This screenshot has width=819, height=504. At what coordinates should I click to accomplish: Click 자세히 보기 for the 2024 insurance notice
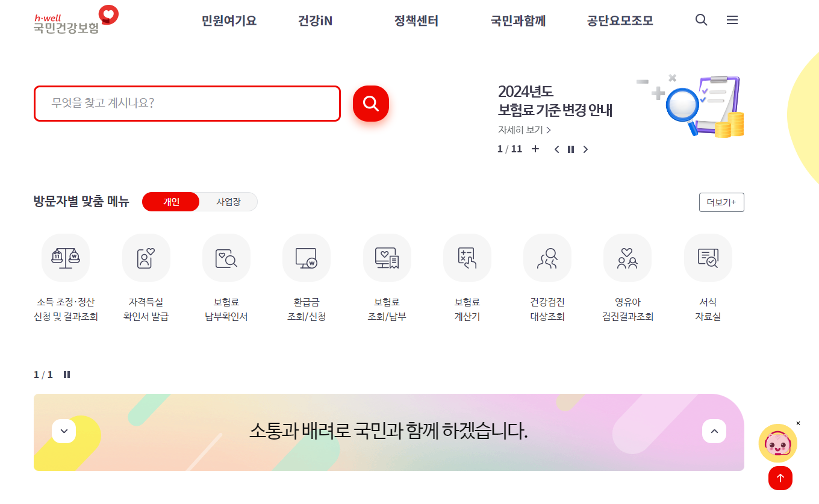(x=523, y=129)
